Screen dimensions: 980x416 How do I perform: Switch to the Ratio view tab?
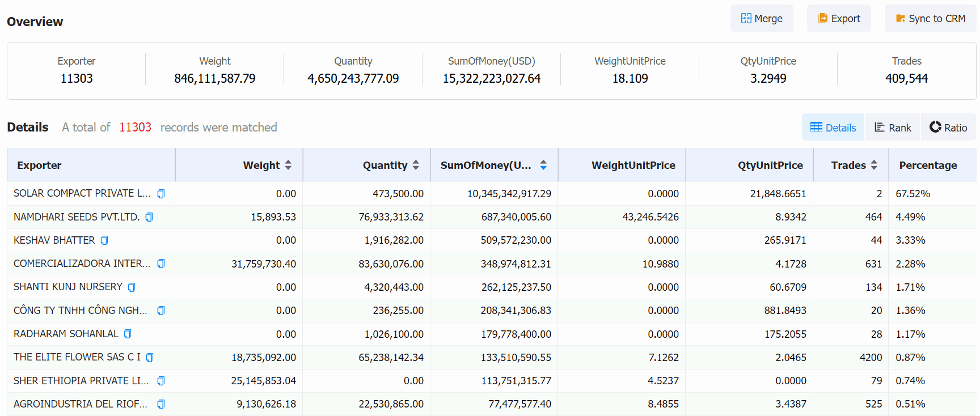click(x=948, y=128)
